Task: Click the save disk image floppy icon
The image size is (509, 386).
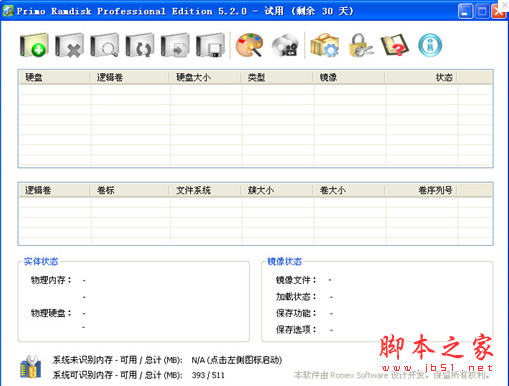Action: click(211, 45)
